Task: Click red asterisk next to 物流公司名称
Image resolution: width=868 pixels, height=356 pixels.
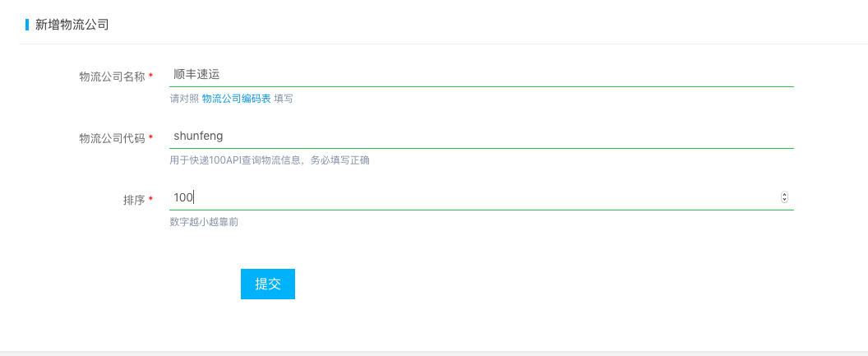Action: click(x=151, y=76)
